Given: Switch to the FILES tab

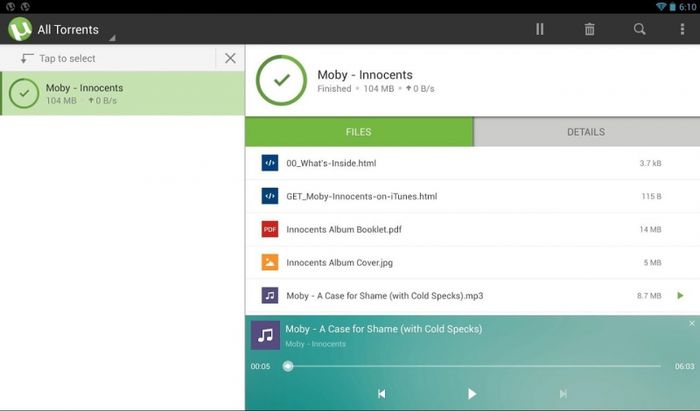Looking at the screenshot, I should coord(359,132).
